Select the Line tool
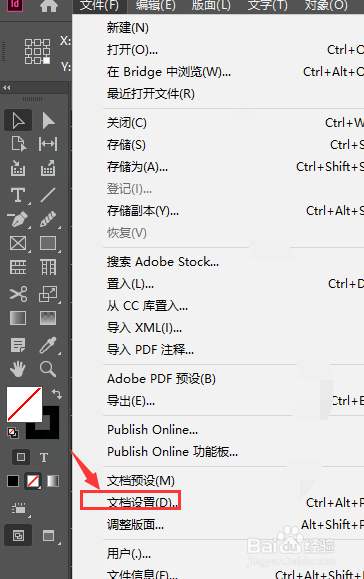 click(x=48, y=195)
